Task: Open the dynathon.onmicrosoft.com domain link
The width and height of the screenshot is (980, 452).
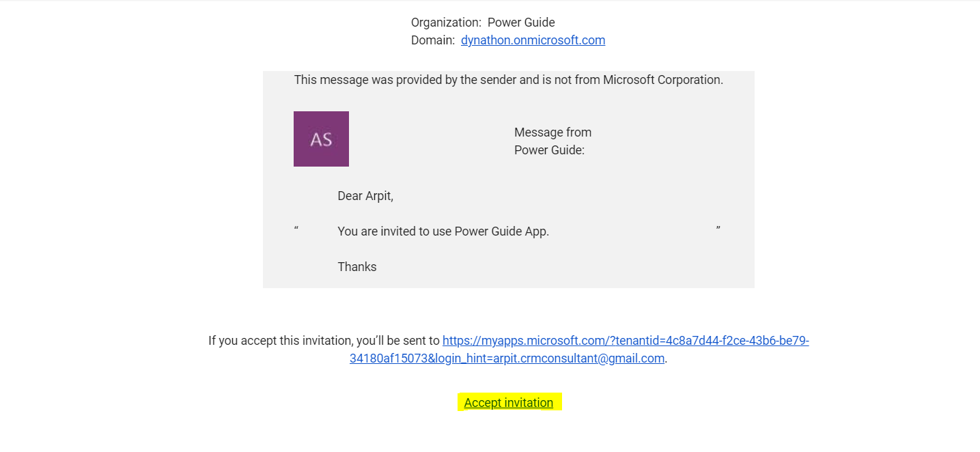Action: [x=533, y=40]
